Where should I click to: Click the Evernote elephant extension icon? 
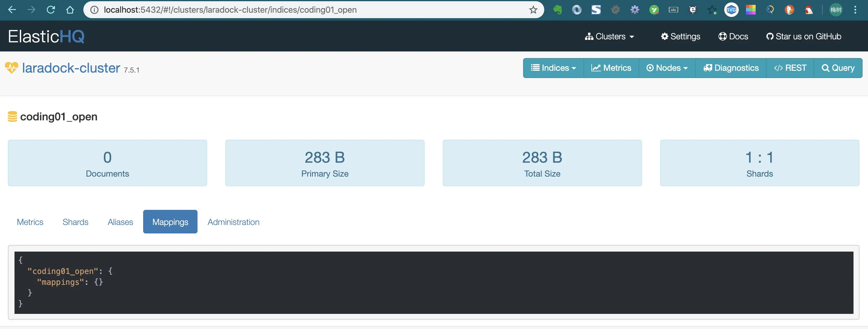click(557, 10)
